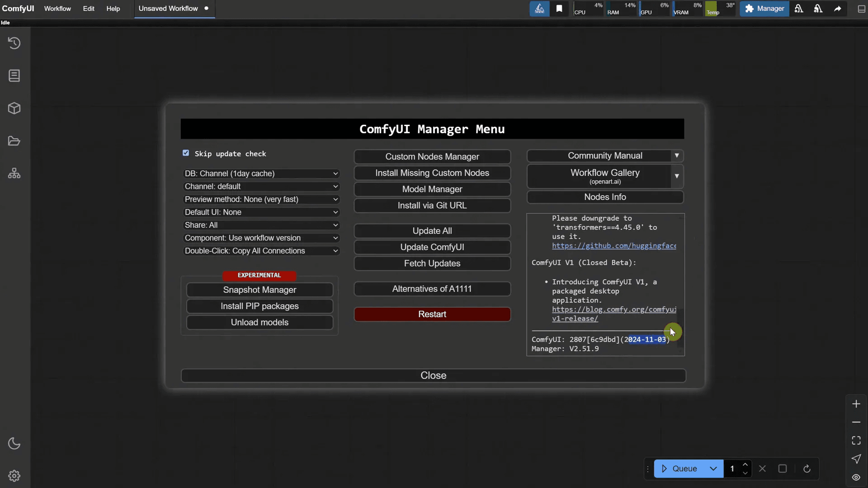
Task: Click Alternatives of A1111 button
Action: (x=432, y=289)
